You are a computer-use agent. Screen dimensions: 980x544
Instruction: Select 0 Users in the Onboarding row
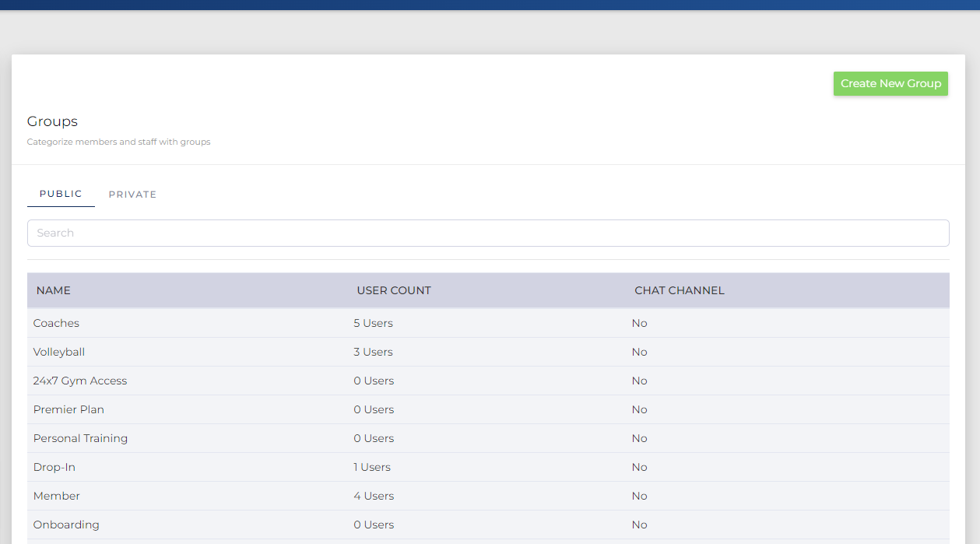(x=374, y=525)
